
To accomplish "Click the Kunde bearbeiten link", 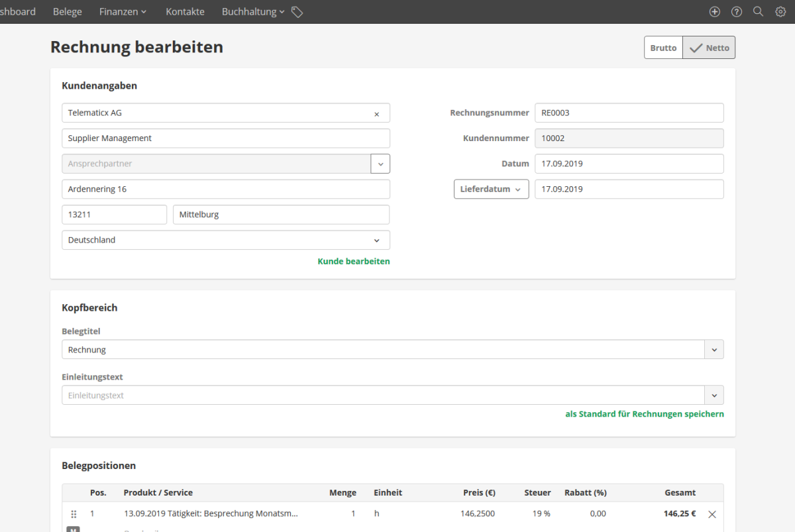I will pos(354,262).
